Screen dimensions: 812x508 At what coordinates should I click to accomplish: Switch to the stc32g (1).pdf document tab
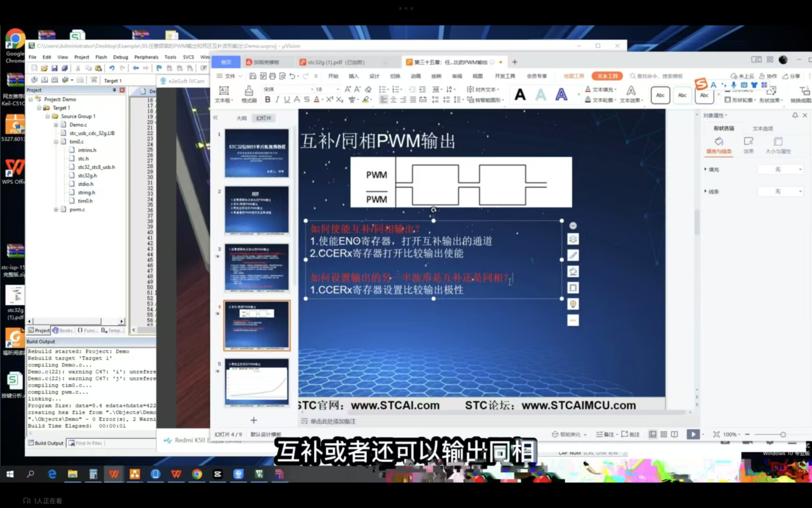tap(336, 62)
